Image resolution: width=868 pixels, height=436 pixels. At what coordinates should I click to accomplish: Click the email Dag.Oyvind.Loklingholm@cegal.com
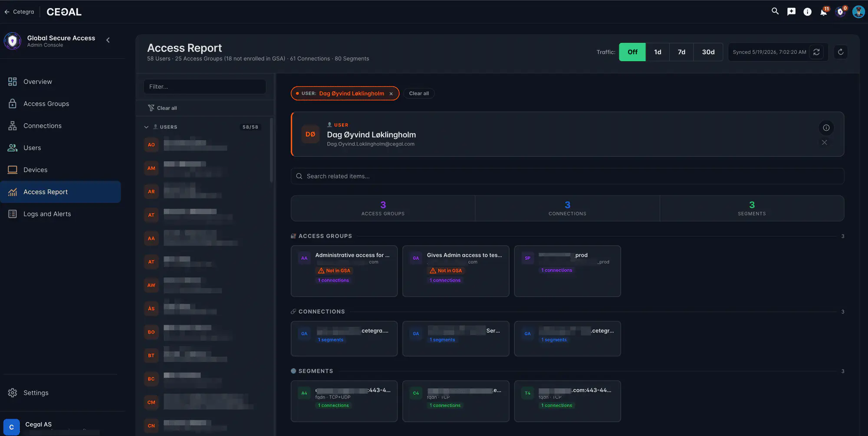[371, 144]
